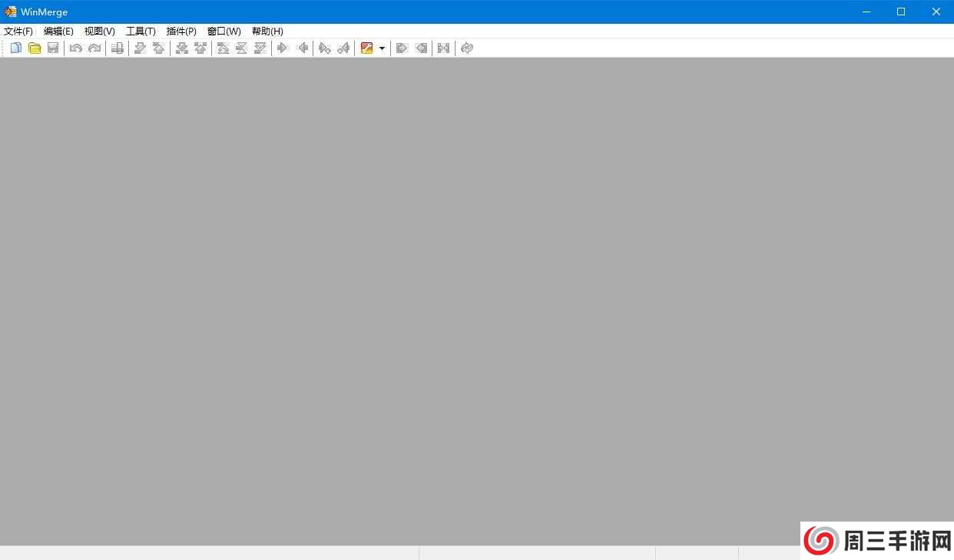Open the 工具(T) menu

point(141,31)
